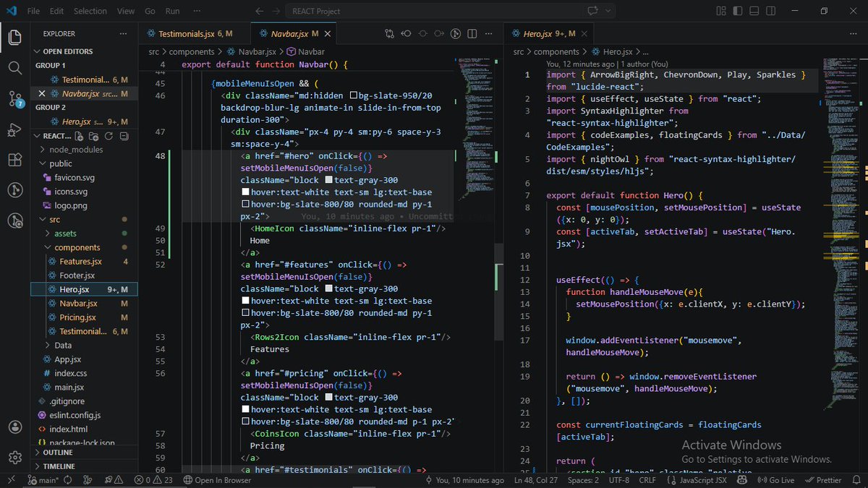Click main* branch in status bar
Image resolution: width=868 pixels, height=488 pixels.
coord(43,480)
